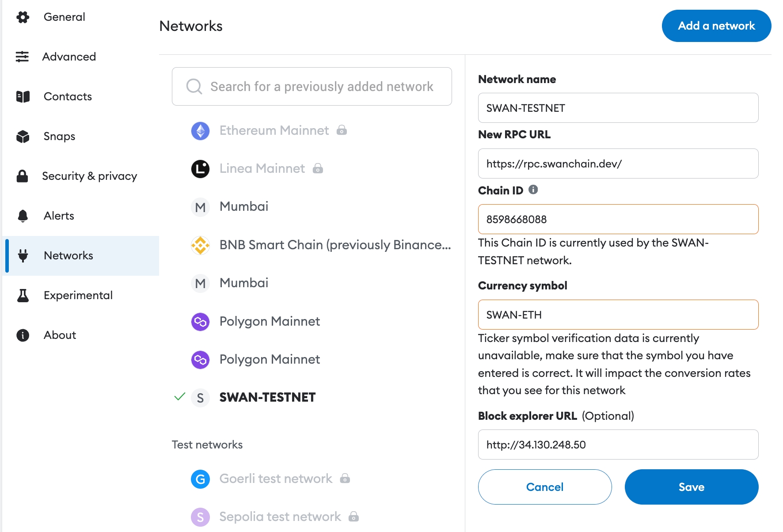Cancel the network edit form
783x532 pixels.
[x=544, y=487]
